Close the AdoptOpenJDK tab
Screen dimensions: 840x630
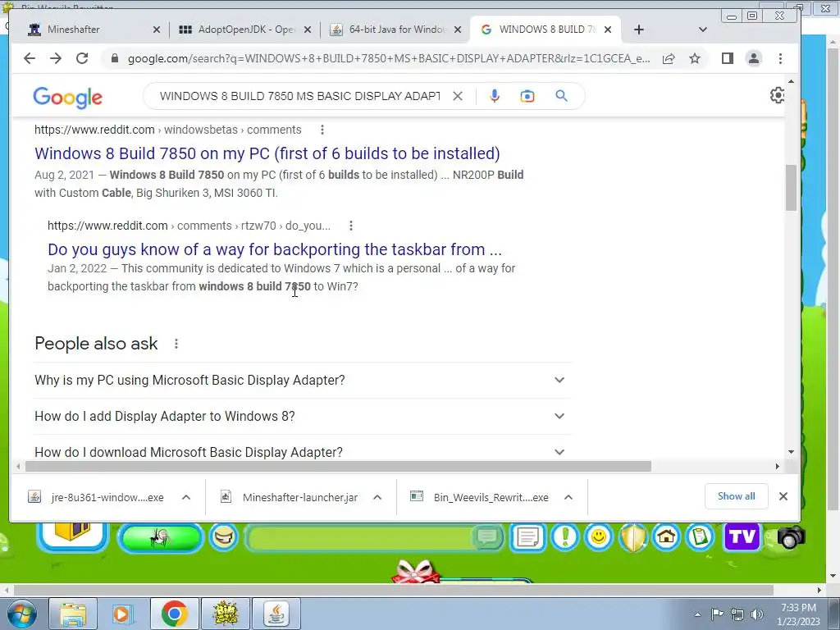click(x=308, y=30)
